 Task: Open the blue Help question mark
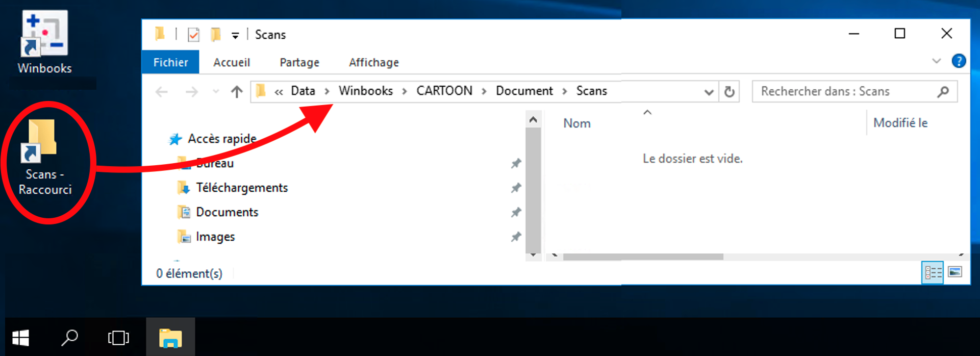pos(959,61)
